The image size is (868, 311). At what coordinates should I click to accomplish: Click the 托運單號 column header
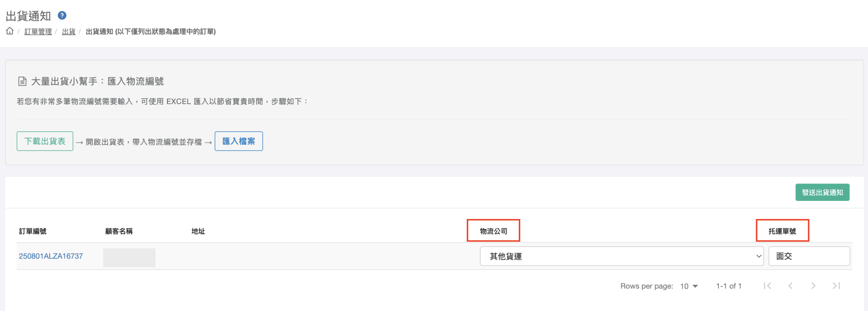pos(782,231)
